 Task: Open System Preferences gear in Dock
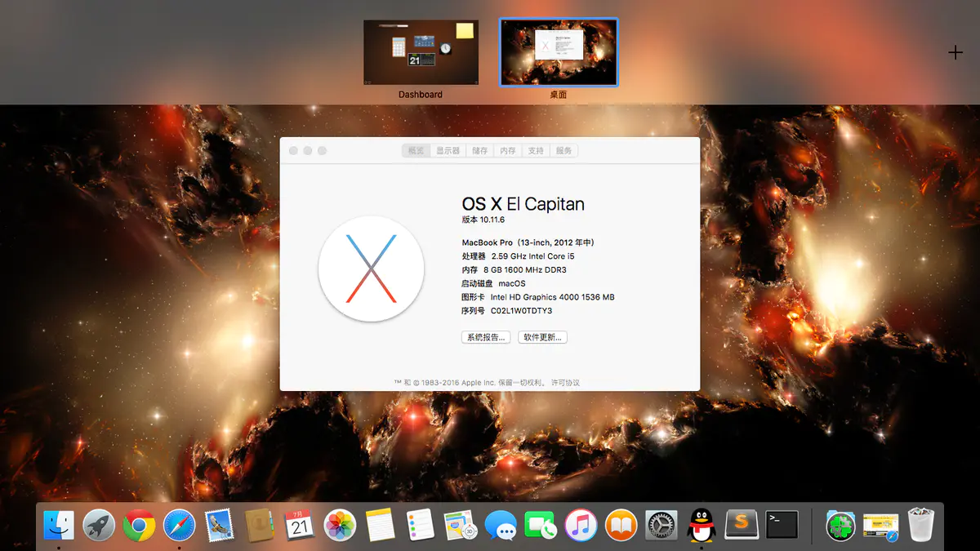coord(661,525)
